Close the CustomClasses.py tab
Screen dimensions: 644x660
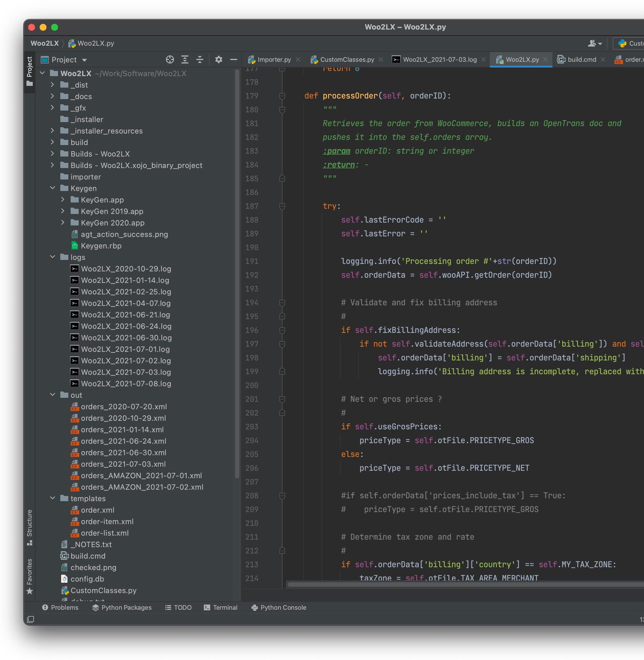coord(381,59)
